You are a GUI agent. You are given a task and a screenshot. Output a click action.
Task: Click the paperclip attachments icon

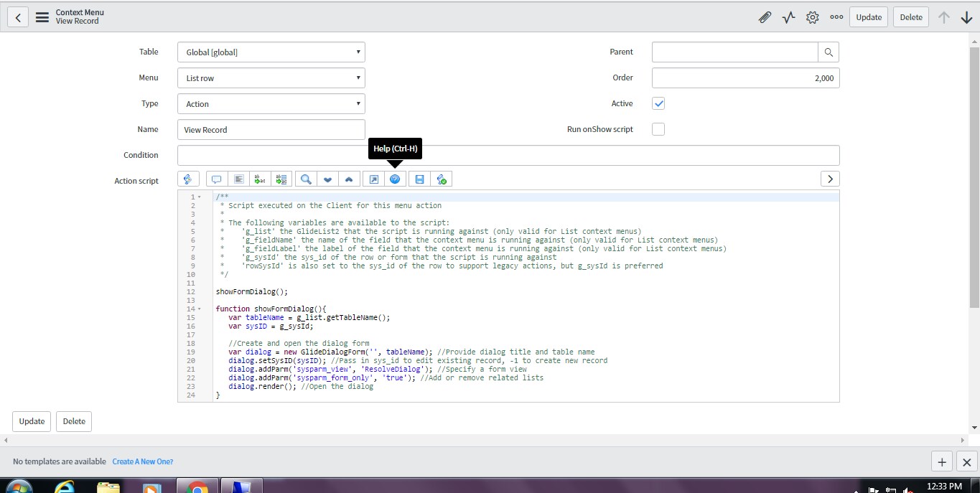click(765, 17)
